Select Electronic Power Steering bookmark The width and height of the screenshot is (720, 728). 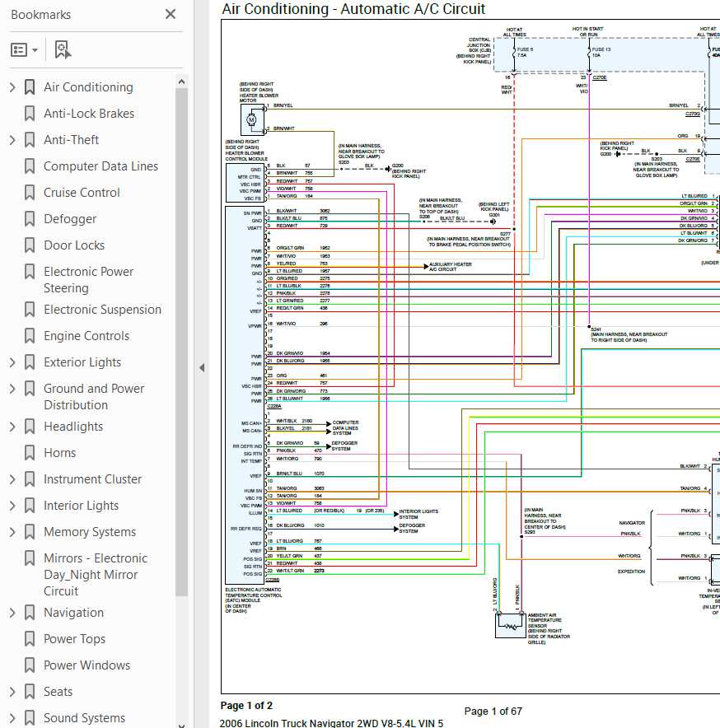coord(88,280)
